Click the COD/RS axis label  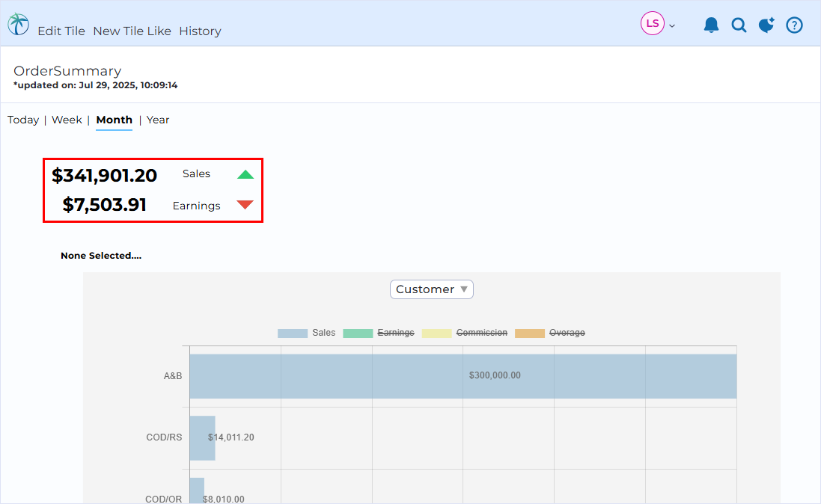pos(164,437)
